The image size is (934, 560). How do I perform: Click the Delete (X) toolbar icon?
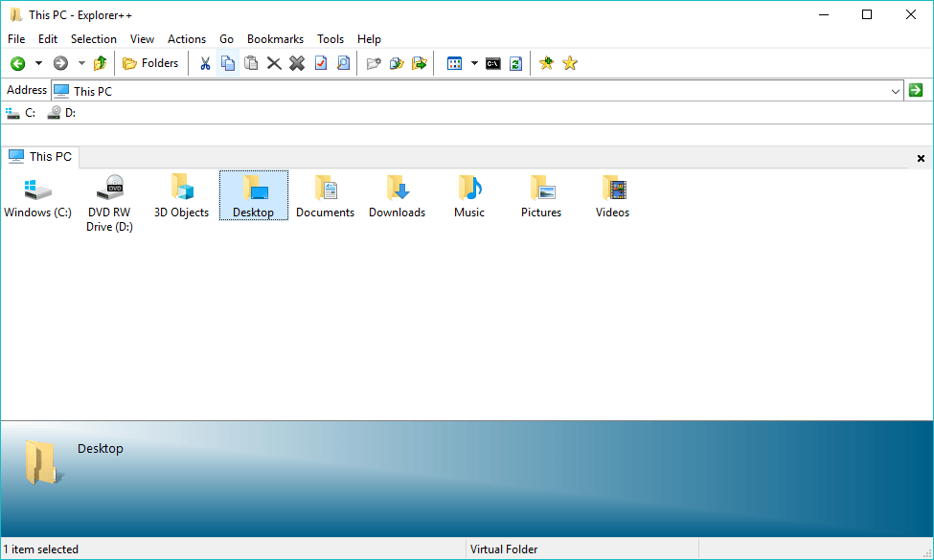tap(273, 63)
